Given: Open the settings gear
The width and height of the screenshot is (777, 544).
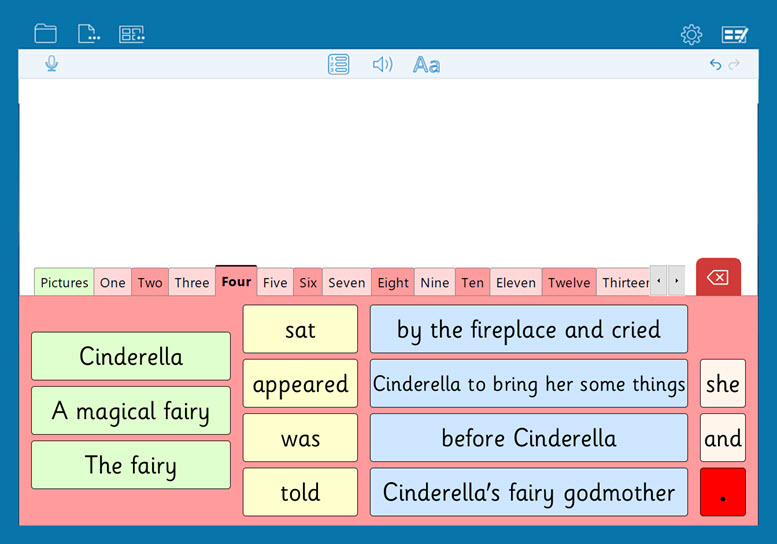Looking at the screenshot, I should click(691, 35).
